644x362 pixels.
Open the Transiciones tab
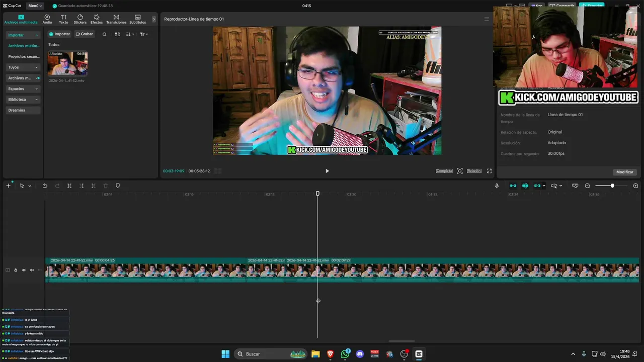click(116, 19)
